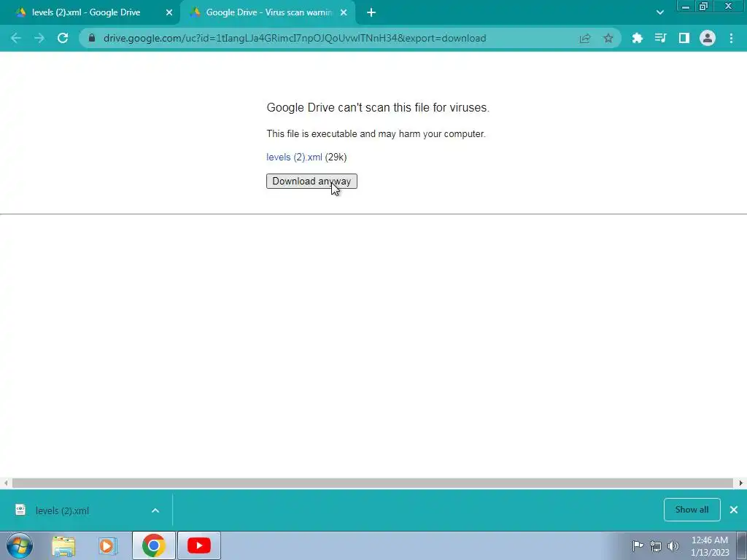747x560 pixels.
Task: Click the address bar URL
Action: click(x=295, y=38)
